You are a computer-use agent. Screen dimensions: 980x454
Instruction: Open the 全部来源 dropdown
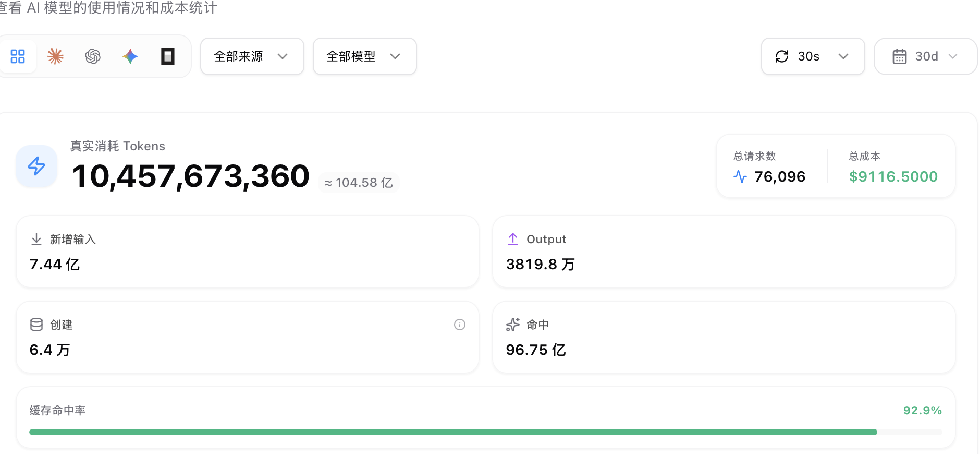click(x=252, y=56)
